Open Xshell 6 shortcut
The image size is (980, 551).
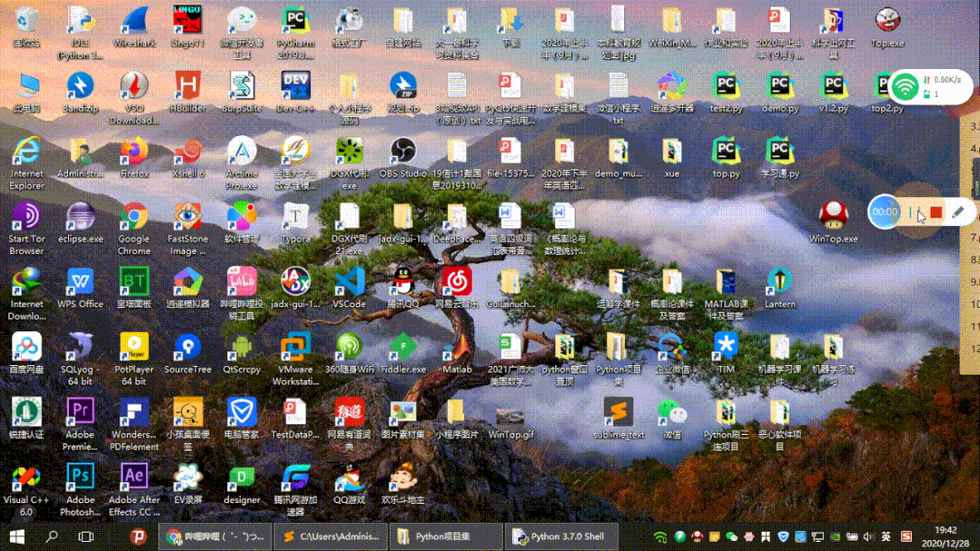tap(187, 158)
